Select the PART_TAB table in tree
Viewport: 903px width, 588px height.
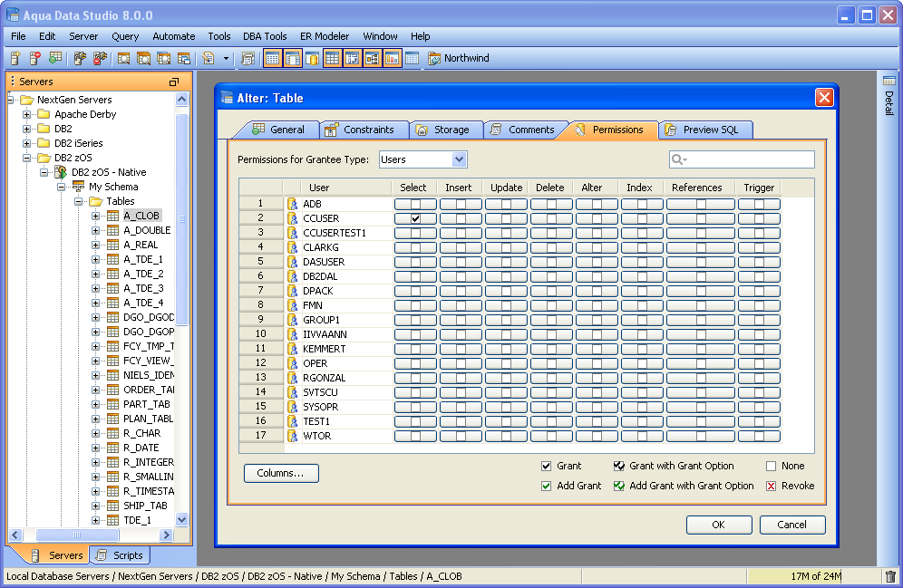click(146, 404)
